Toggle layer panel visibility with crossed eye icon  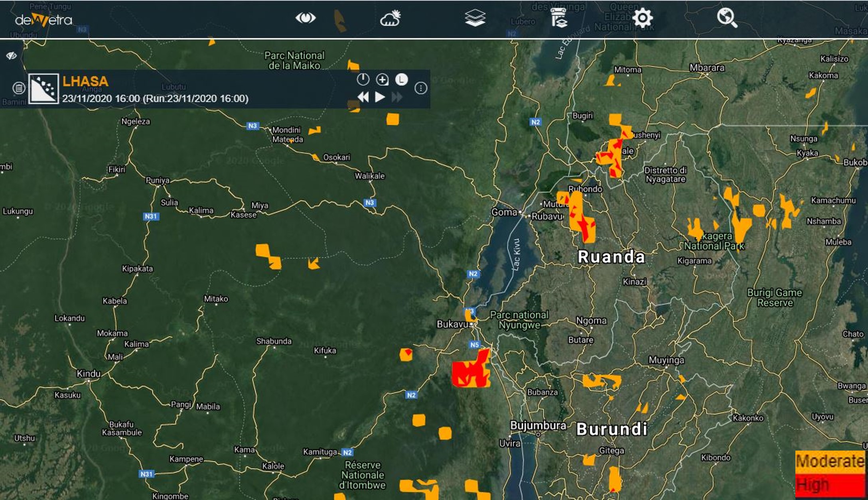coord(11,55)
